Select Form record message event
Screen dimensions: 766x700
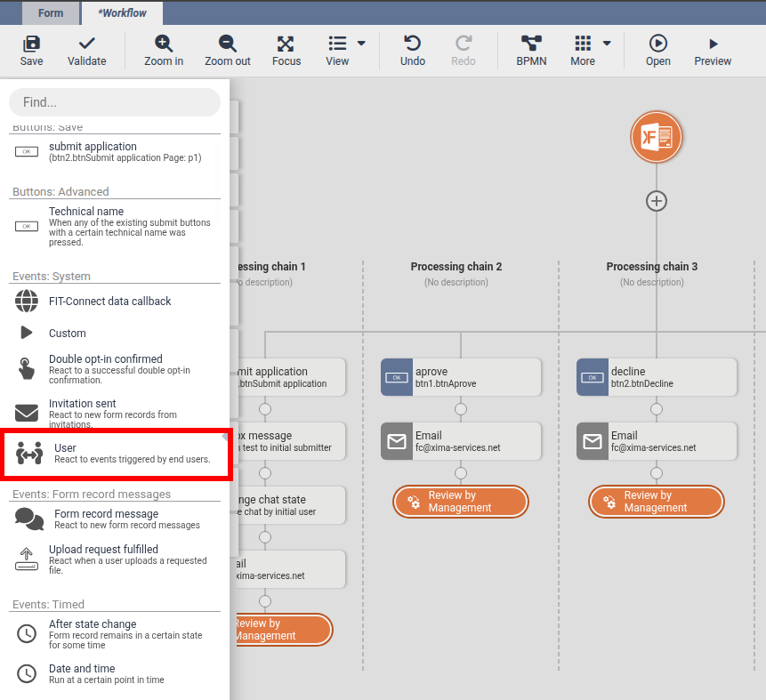coord(115,519)
